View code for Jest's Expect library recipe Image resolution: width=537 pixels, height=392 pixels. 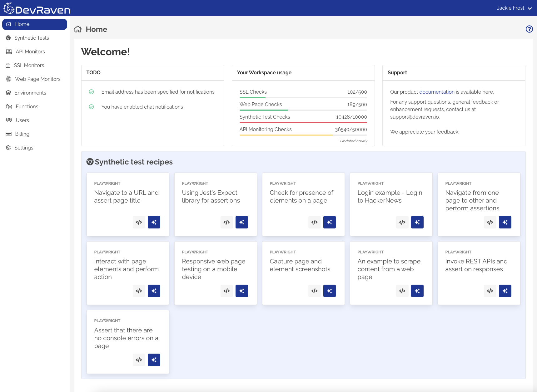[227, 222]
